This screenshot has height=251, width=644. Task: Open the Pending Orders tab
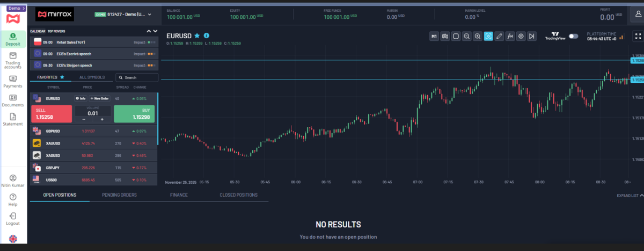pyautogui.click(x=119, y=195)
